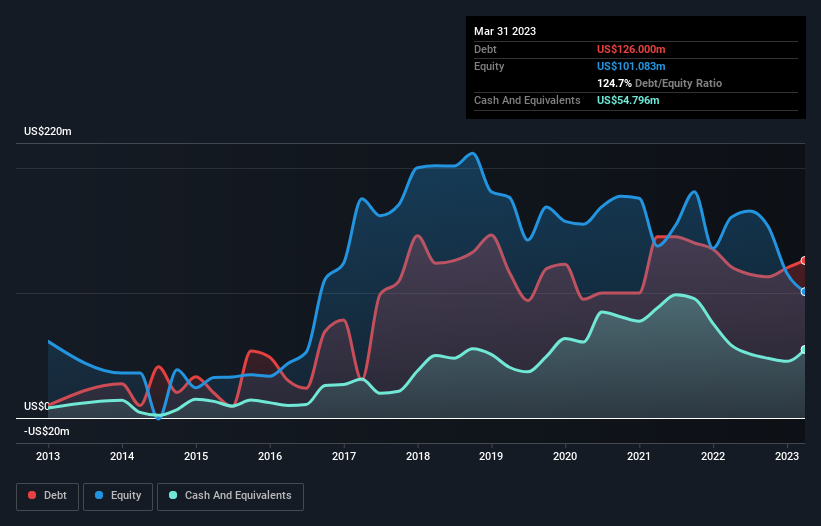This screenshot has height=526, width=821.
Task: Click the Mar 31 2023 tooltip date
Action: 505,31
